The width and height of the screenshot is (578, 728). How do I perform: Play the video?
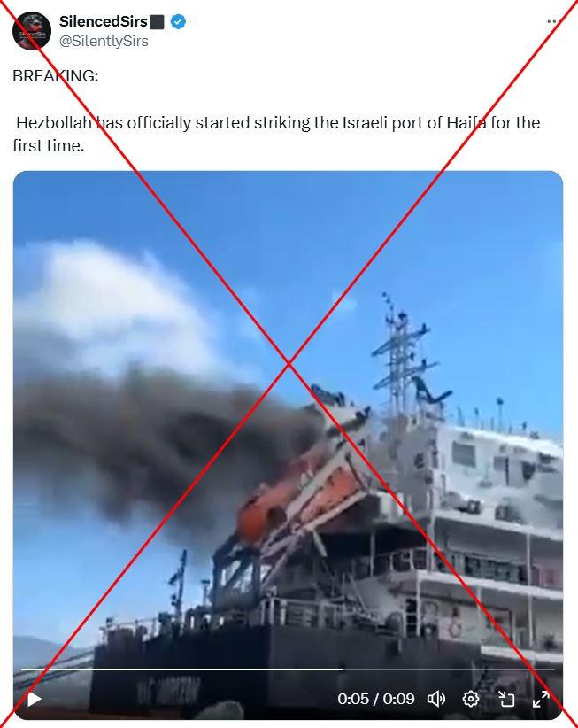[x=34, y=699]
